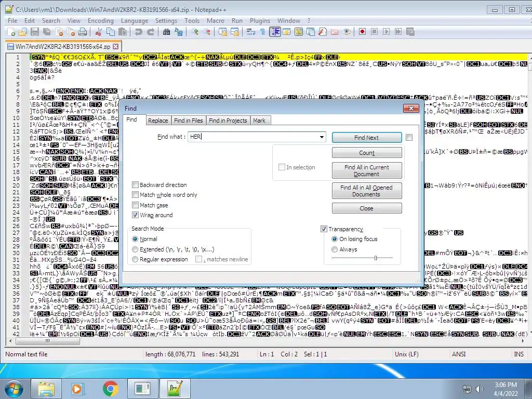
Task: Open Folder as Workspace toolbar icon
Action: pos(335,32)
